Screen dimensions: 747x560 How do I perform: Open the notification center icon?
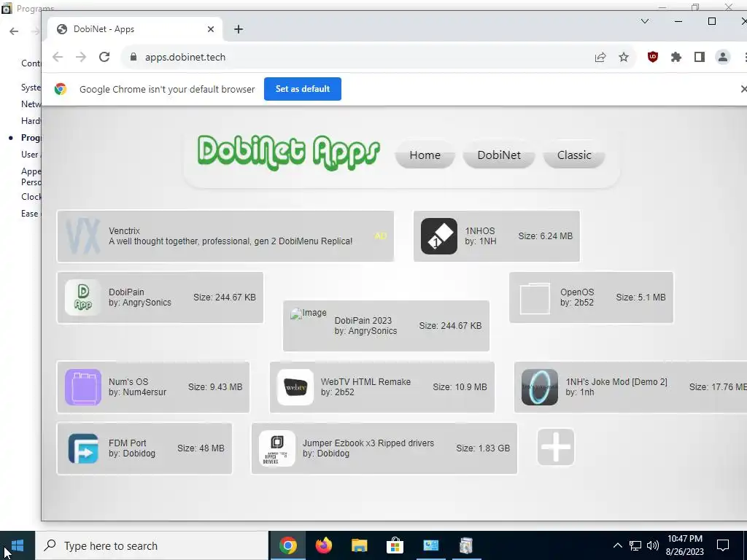point(723,545)
